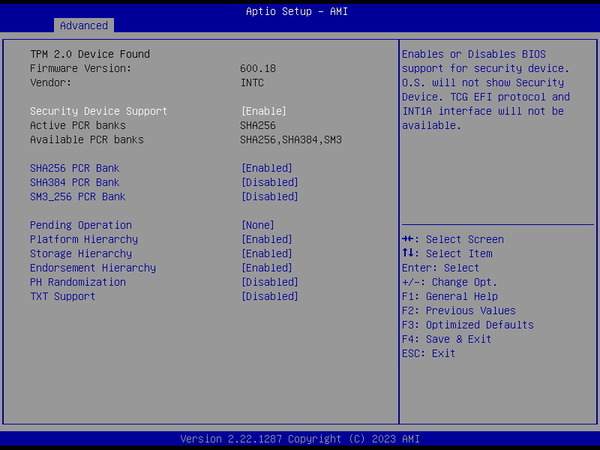600x450 pixels.
Task: Change the SHA384 PCR Bank [Disabled] value
Action: click(x=270, y=182)
